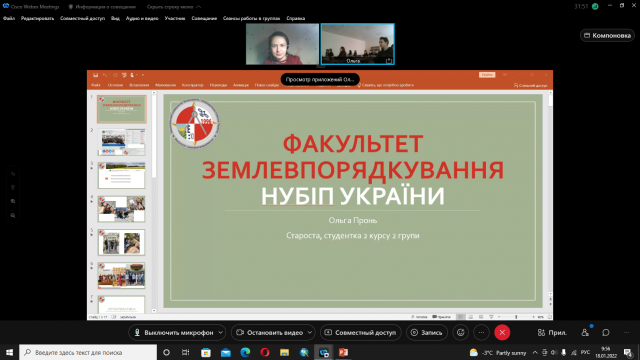Open chat panel icon
This screenshot has height=360, width=640.
pos(606,333)
